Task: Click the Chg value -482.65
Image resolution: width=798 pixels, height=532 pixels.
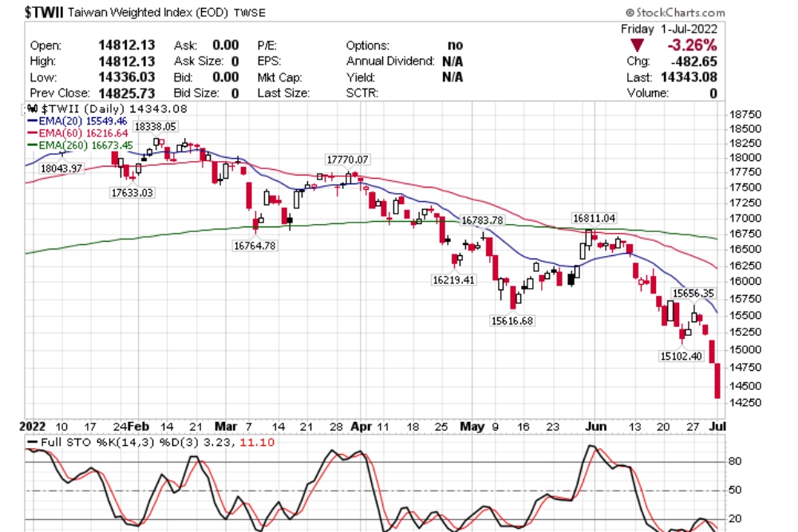Action: 694,61
